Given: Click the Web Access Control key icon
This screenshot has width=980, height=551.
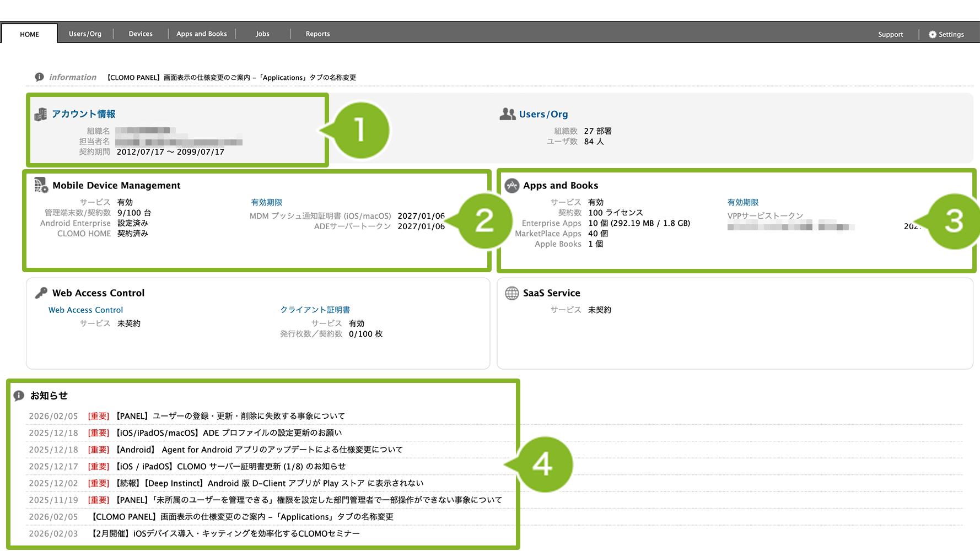Looking at the screenshot, I should [41, 293].
